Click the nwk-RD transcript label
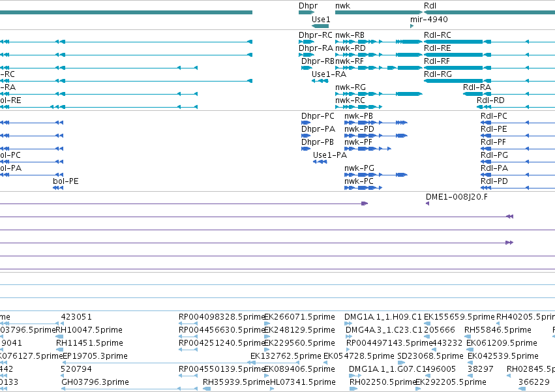This screenshot has width=555, height=392. pos(350,48)
